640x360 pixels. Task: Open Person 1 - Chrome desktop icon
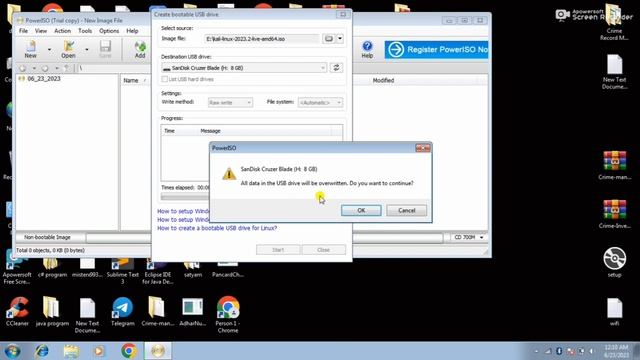click(228, 315)
